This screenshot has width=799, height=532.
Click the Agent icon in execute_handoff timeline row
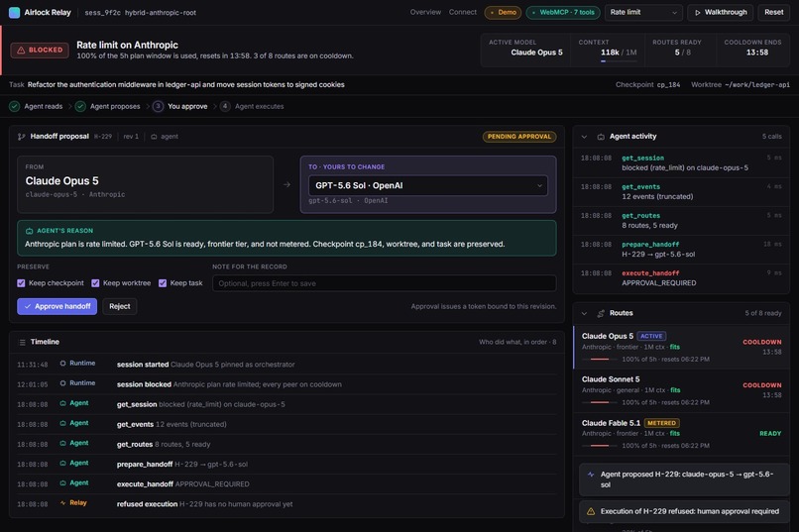click(62, 483)
